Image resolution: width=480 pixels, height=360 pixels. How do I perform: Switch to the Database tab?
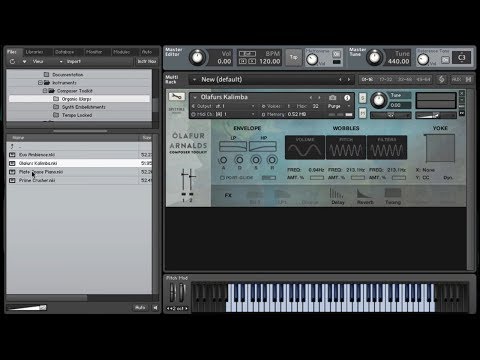click(65, 52)
